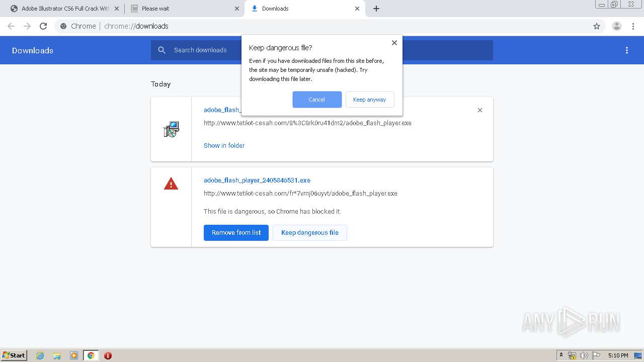Open Windows Media Player from taskbar

point(74,355)
